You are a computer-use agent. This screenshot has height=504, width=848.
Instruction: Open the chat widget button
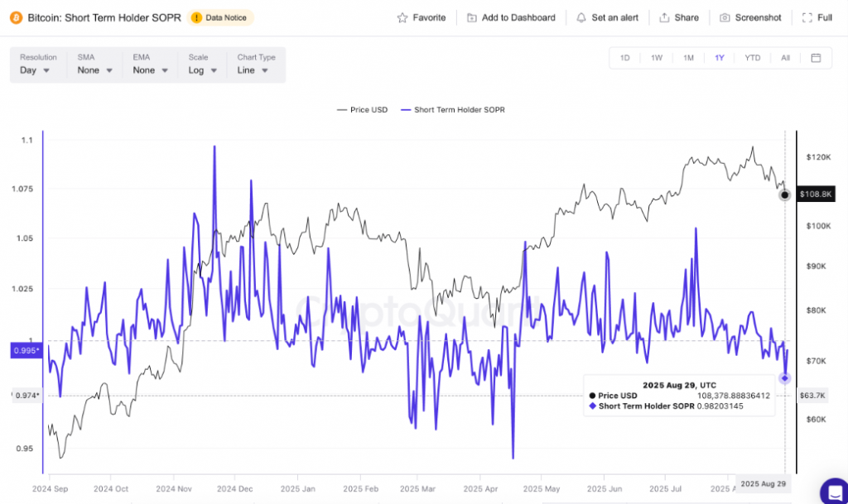[x=831, y=489]
